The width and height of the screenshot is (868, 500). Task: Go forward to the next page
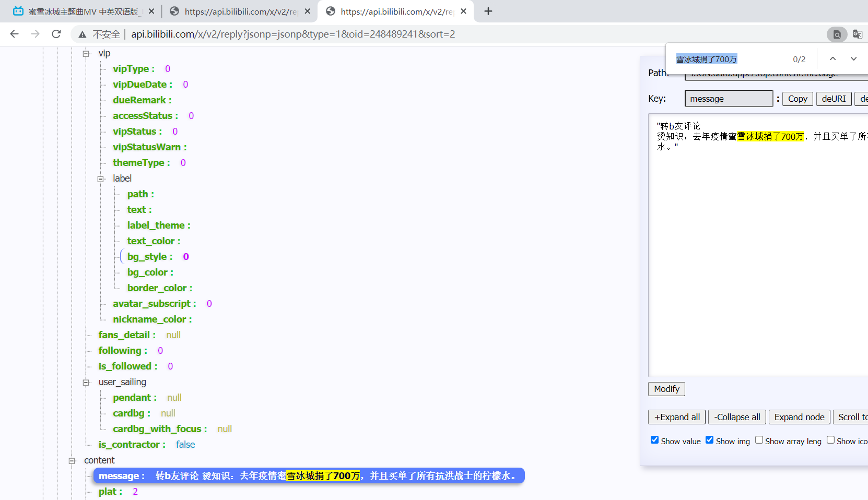(35, 34)
